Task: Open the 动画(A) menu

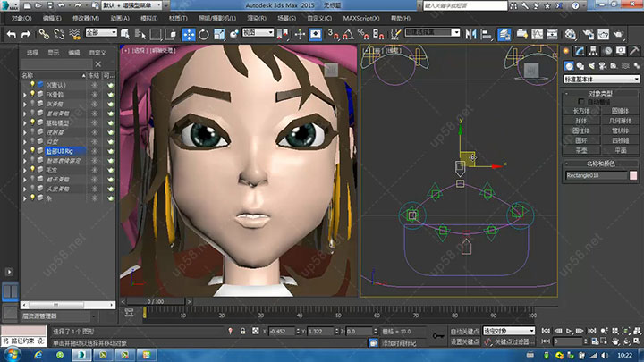Action: pos(120,18)
